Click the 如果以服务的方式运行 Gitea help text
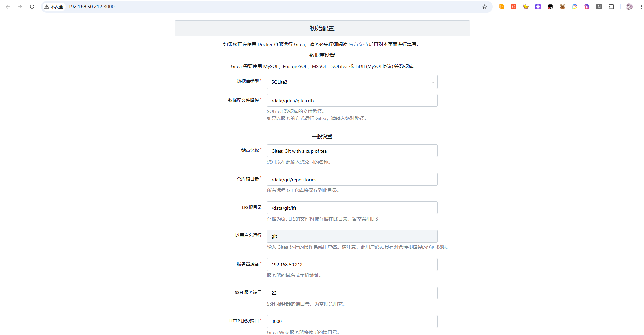 317,118
